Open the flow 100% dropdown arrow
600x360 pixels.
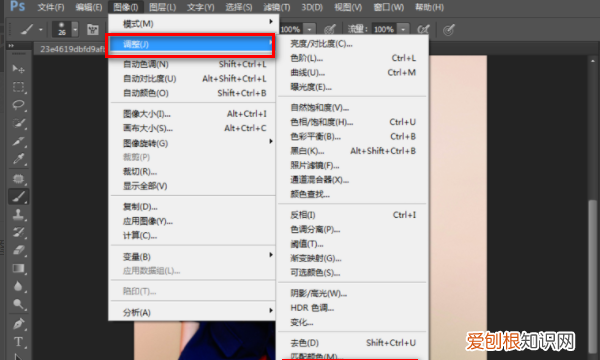[403, 29]
